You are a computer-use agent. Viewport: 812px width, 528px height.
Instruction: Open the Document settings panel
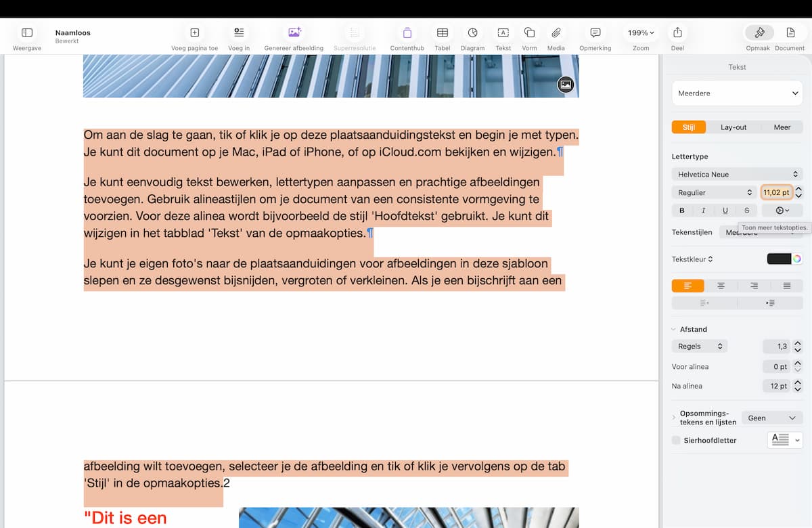[x=790, y=32]
